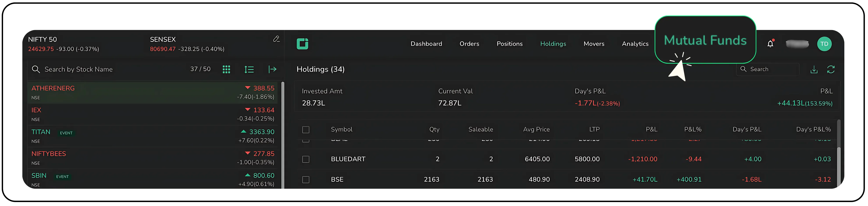Click the sort watchlist icon
This screenshot has height=206, width=868.
(249, 69)
